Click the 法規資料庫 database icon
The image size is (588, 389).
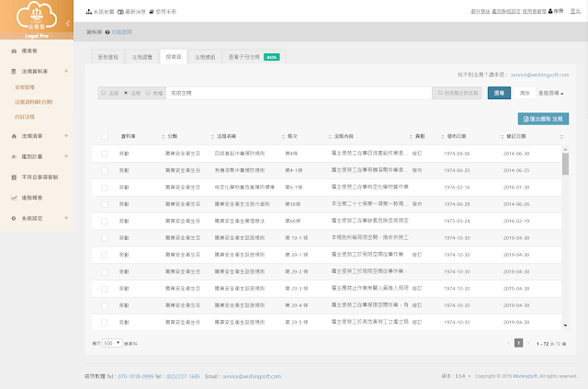tap(14, 71)
